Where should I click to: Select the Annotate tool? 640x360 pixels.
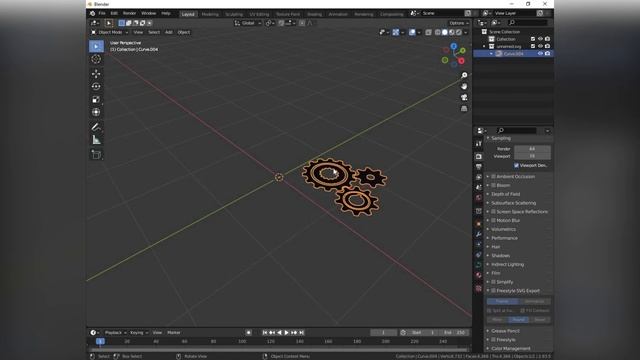point(96,127)
